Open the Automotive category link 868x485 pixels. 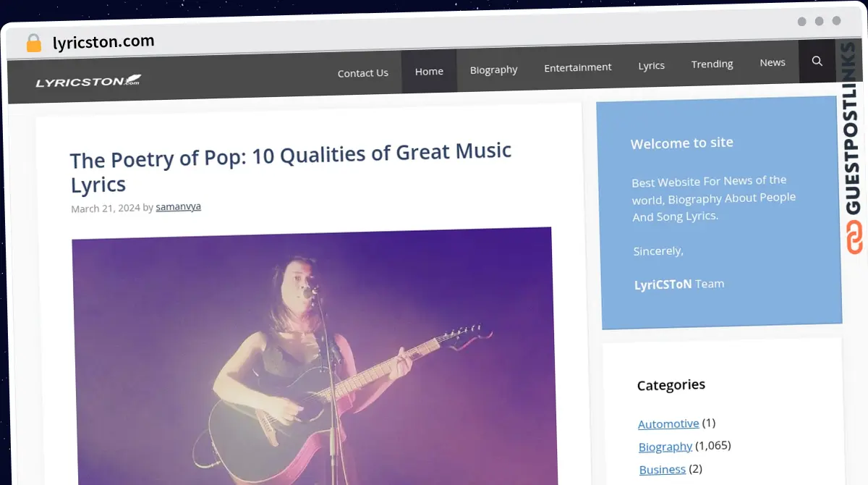click(668, 423)
